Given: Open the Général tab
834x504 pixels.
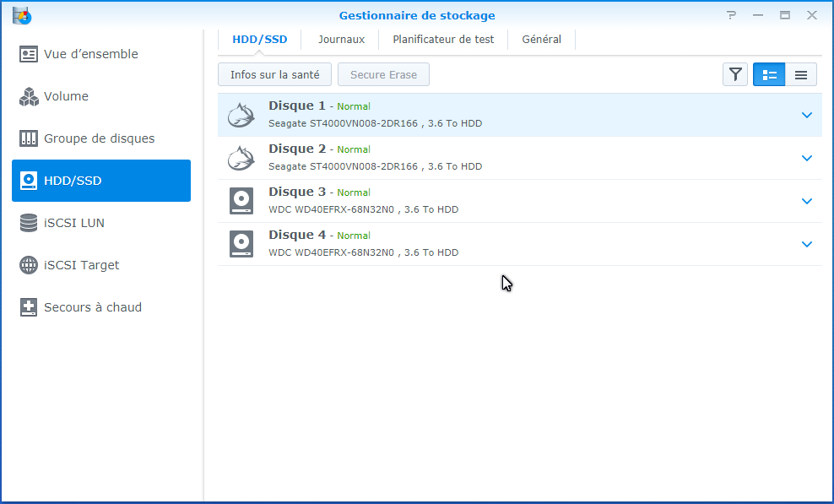Looking at the screenshot, I should tap(541, 40).
